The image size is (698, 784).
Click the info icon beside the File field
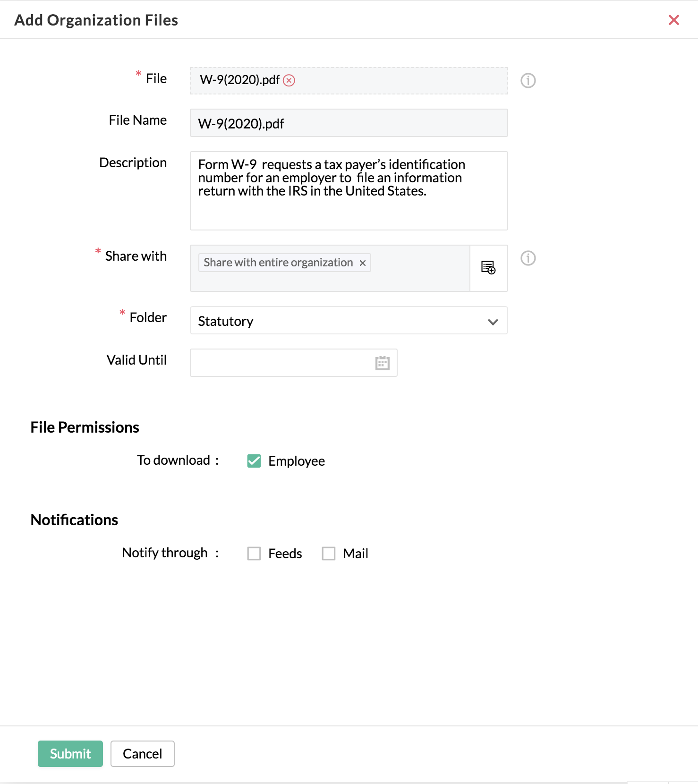pyautogui.click(x=528, y=81)
